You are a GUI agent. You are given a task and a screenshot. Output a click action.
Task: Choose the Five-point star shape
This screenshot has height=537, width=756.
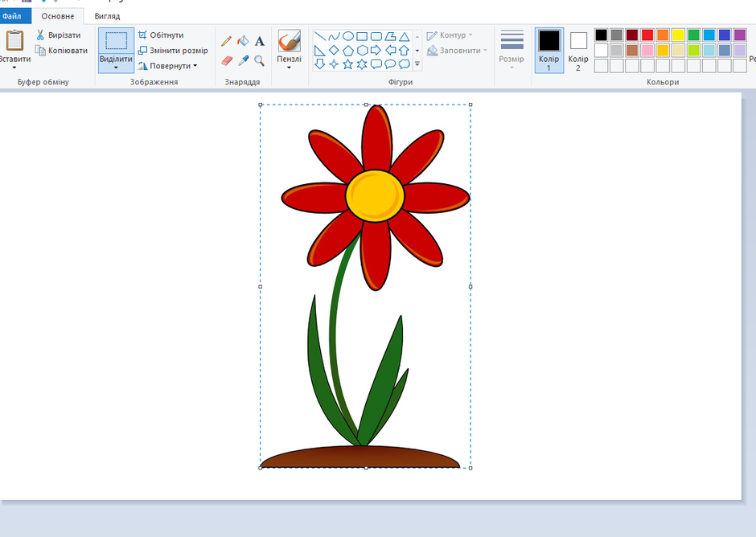[347, 64]
